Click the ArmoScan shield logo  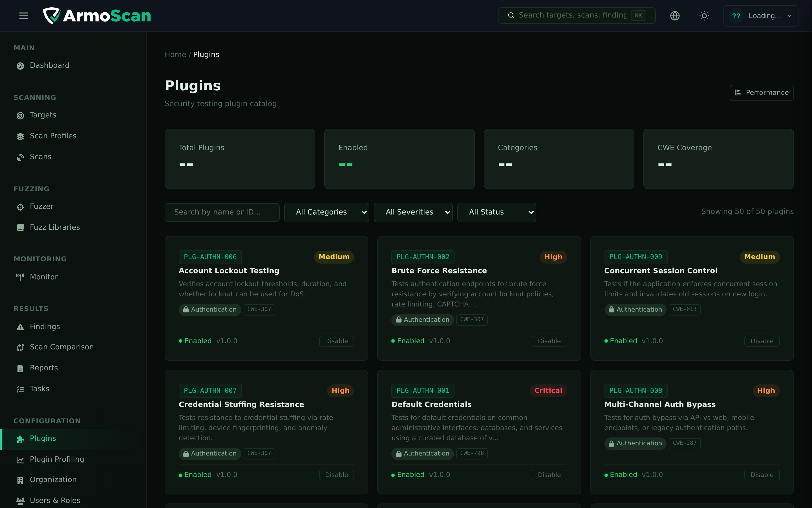51,16
